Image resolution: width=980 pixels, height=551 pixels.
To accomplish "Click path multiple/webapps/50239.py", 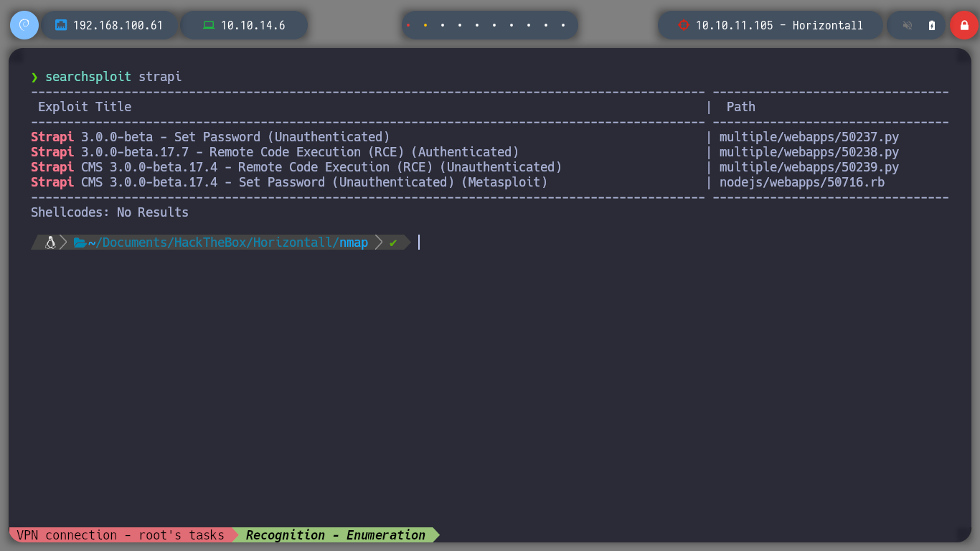I will click(x=809, y=167).
